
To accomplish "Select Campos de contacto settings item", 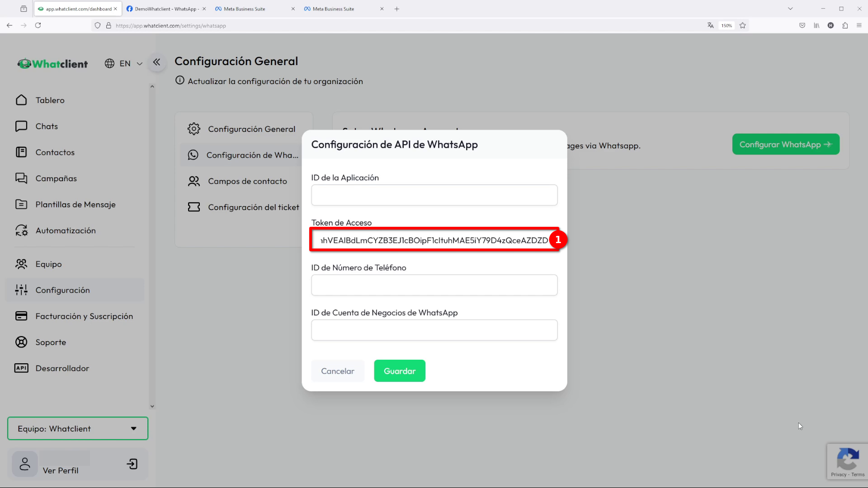I will (243, 181).
